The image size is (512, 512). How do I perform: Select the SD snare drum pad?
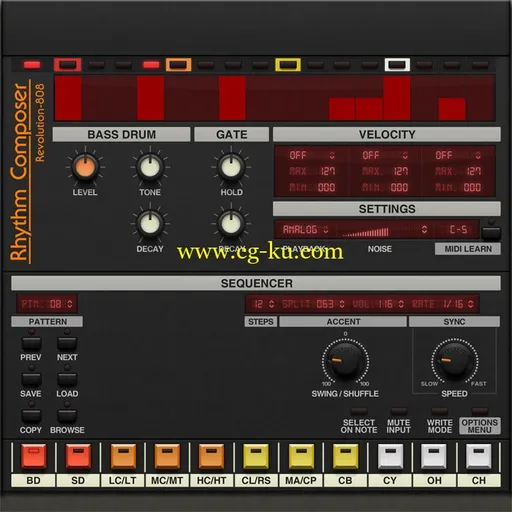[x=78, y=456]
